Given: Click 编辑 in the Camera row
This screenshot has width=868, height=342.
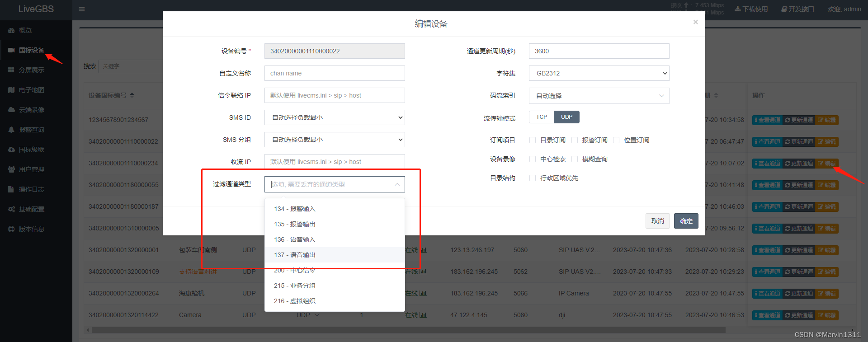Looking at the screenshot, I should coord(827,315).
